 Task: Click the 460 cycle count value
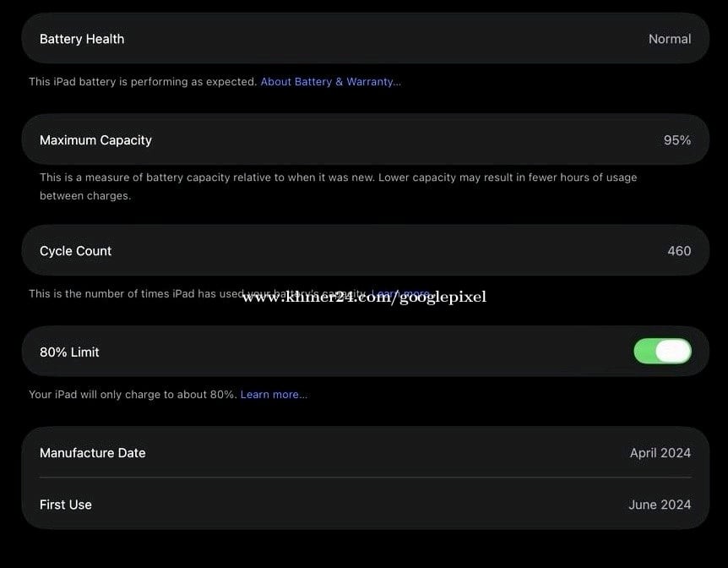pyautogui.click(x=679, y=251)
